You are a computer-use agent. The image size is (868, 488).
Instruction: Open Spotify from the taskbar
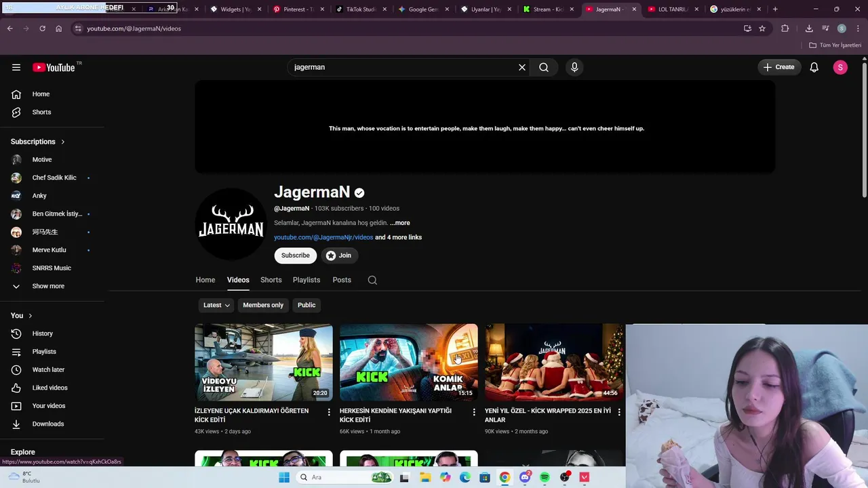pos(545,477)
